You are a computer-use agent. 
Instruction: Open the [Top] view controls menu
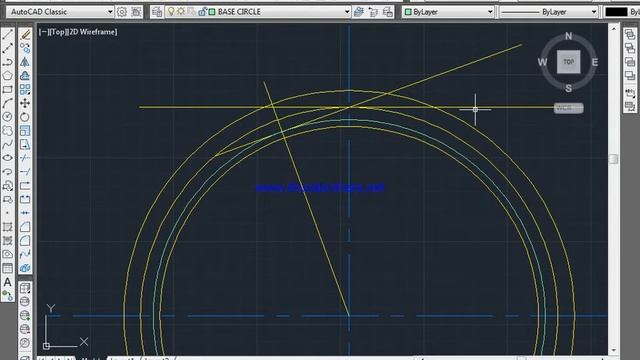pyautogui.click(x=58, y=31)
